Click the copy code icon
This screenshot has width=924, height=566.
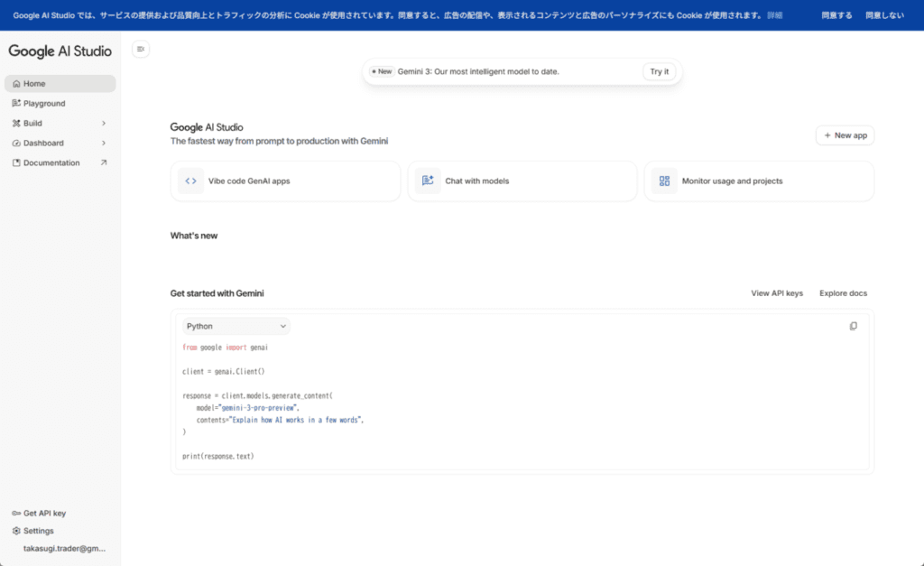coord(853,326)
